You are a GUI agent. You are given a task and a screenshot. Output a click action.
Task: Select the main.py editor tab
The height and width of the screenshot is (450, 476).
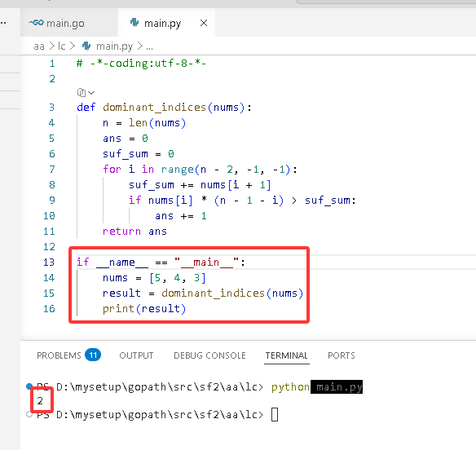[166, 23]
